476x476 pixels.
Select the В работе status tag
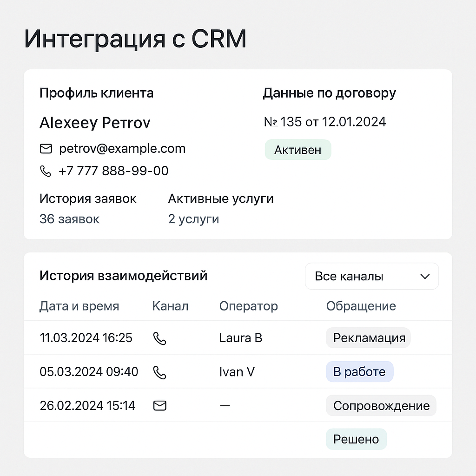359,372
